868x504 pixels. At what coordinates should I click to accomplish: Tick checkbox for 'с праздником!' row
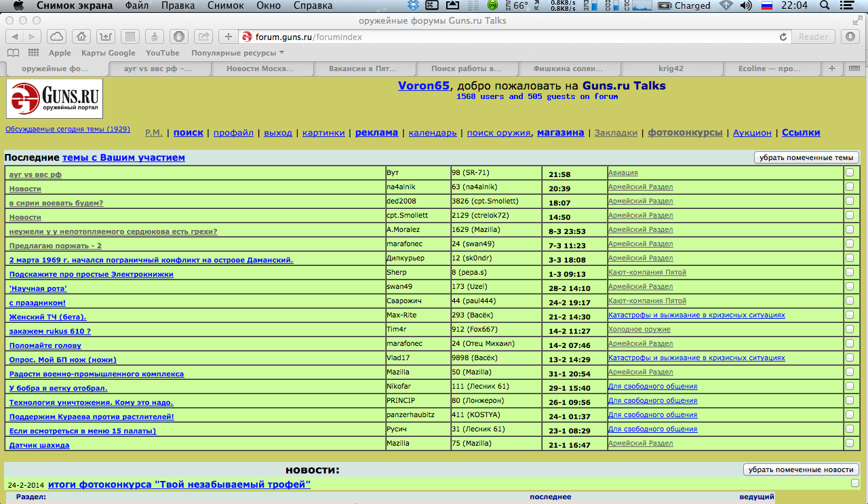coord(849,301)
